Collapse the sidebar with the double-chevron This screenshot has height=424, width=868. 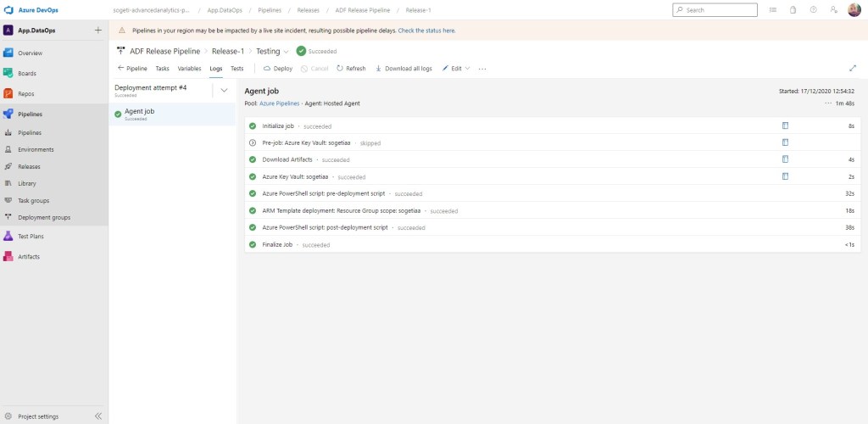coord(97,416)
